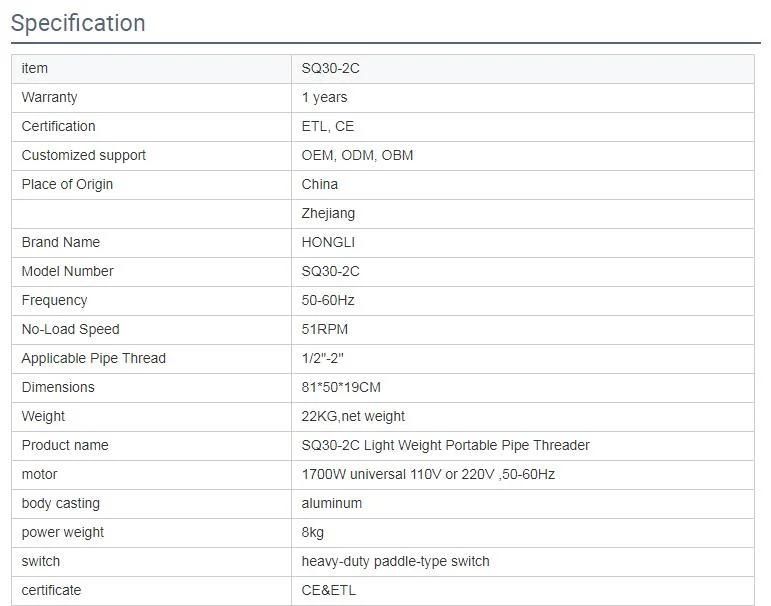Click the No-Load Speed 51RPM value
The height and width of the screenshot is (606, 771).
coord(325,330)
